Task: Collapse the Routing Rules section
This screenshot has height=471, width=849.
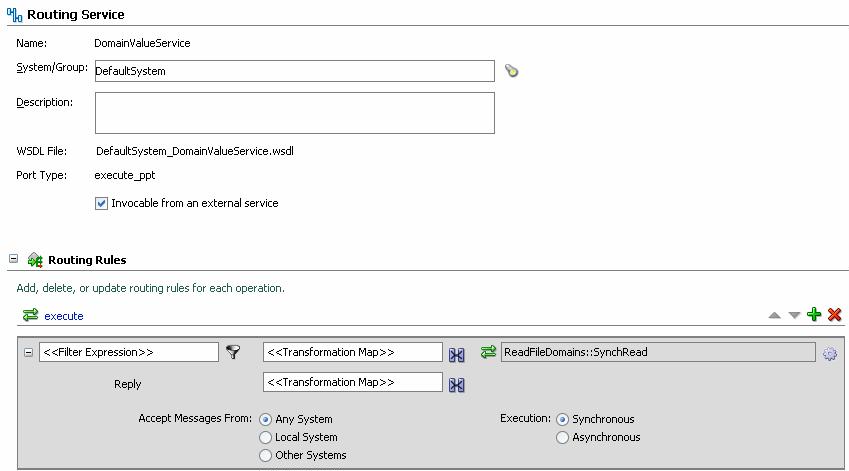Action: [13, 259]
